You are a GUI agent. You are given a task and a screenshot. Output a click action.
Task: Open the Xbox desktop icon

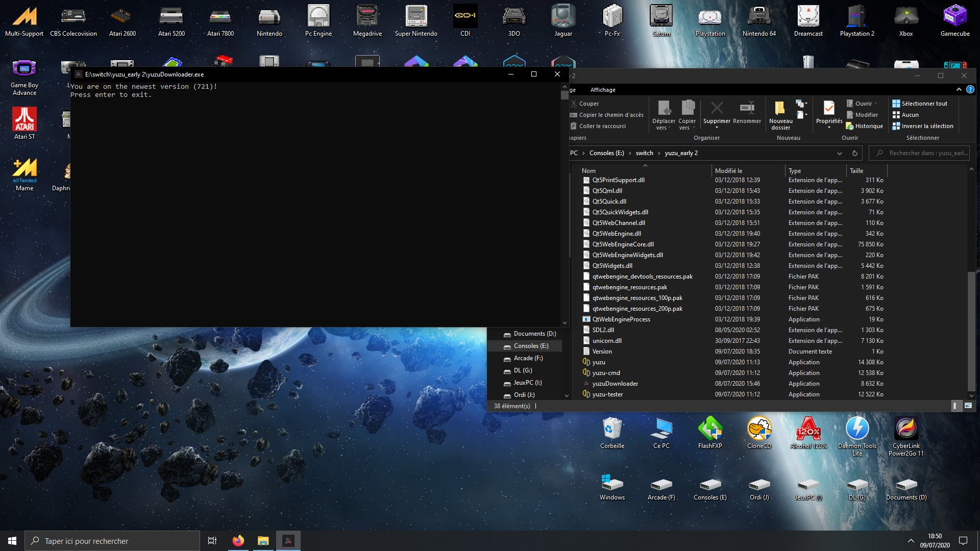[x=906, y=20]
